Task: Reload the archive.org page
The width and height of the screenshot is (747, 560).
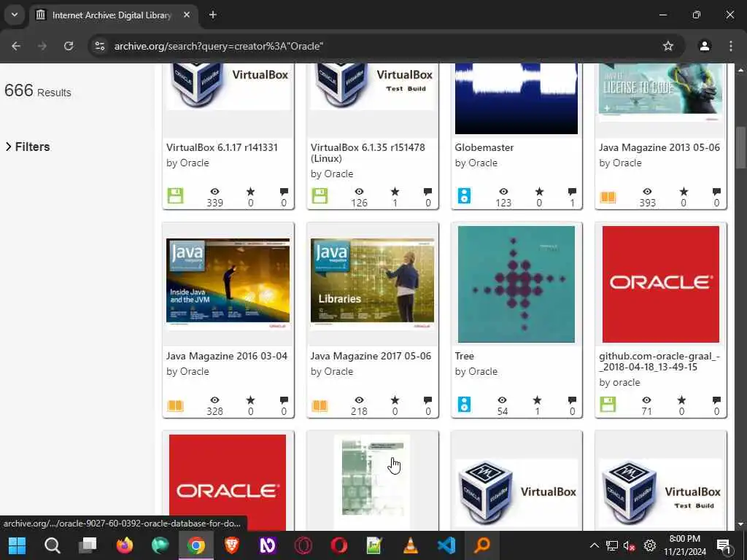Action: (69, 46)
